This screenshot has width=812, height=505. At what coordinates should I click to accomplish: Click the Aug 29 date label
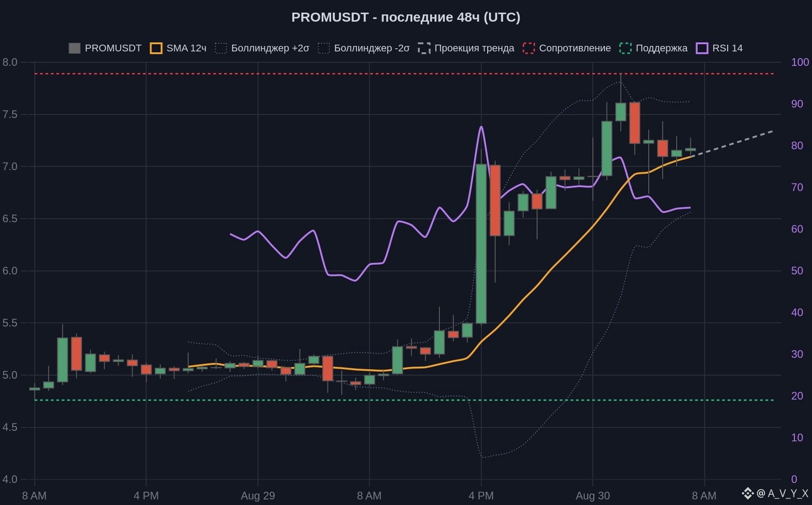click(258, 496)
